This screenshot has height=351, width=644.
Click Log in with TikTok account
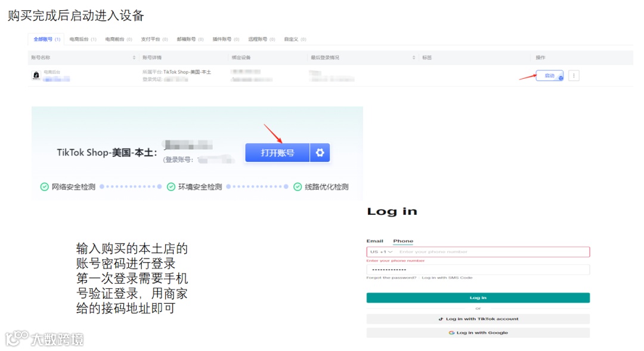coord(478,319)
